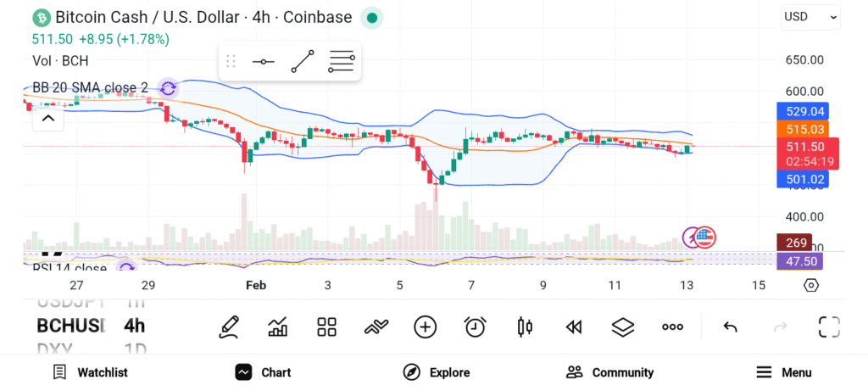Viewport: 868px width, 391px height.
Task: Start bar replay with rewind icon
Action: point(574,327)
